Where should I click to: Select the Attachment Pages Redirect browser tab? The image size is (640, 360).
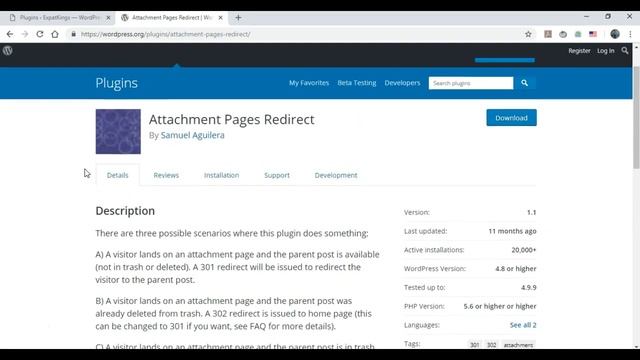[x=171, y=18]
